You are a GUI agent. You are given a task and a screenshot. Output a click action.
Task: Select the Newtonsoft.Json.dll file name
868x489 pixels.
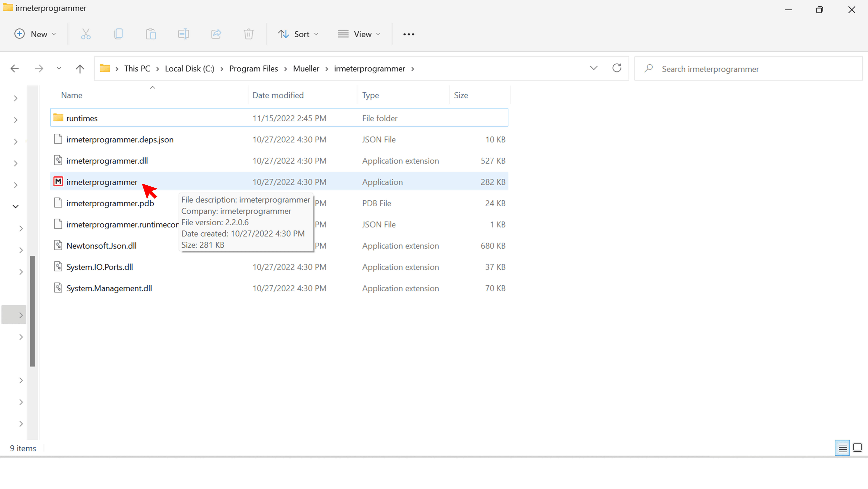pos(101,246)
